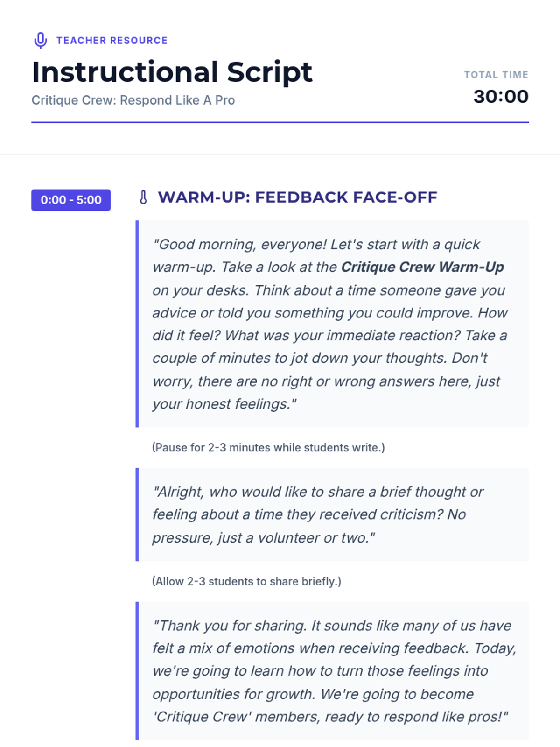Image resolution: width=560 pixels, height=747 pixels.
Task: Click the Thank you for sharing script block
Action: click(332, 671)
